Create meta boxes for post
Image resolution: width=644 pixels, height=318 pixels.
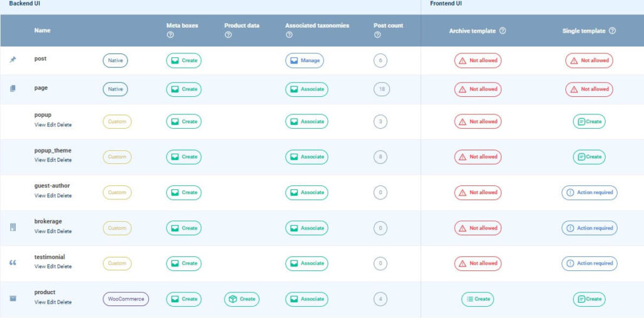click(x=184, y=60)
